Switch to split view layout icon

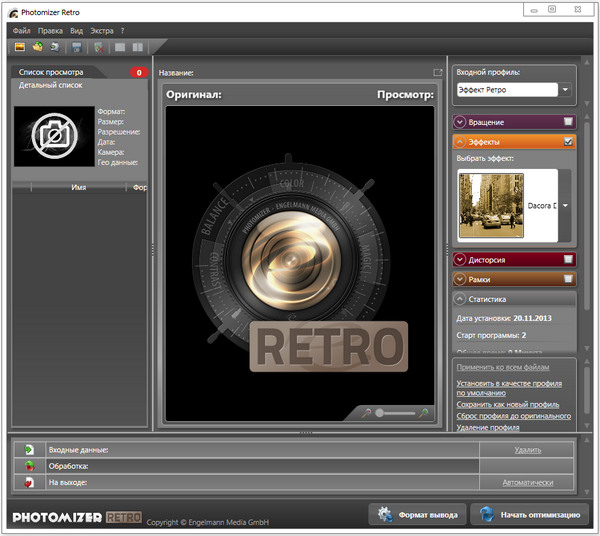(x=137, y=47)
